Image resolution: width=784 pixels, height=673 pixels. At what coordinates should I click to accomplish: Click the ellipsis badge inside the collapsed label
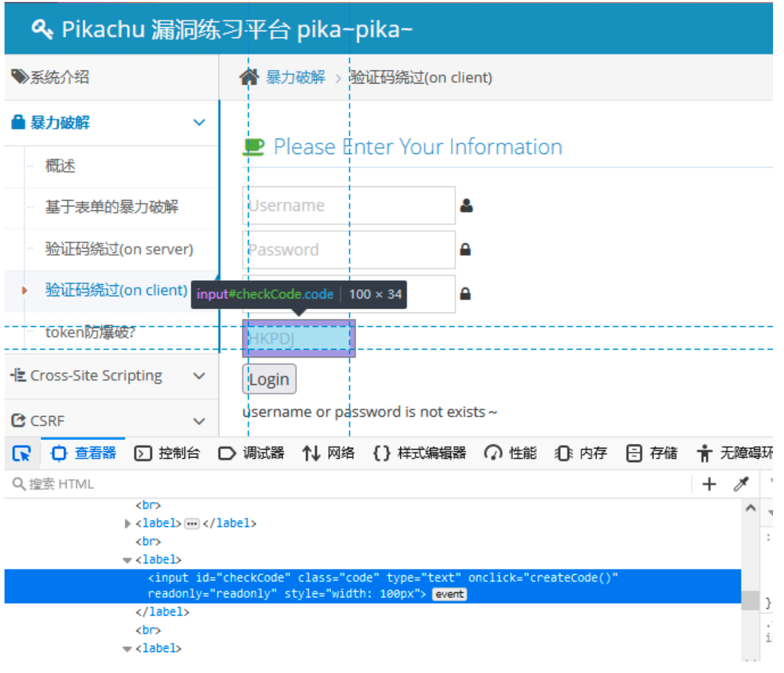pyautogui.click(x=192, y=524)
